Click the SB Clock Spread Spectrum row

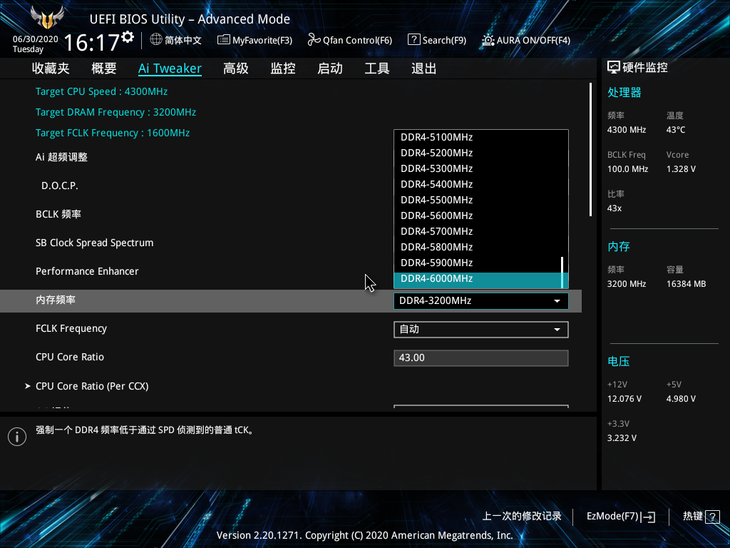click(x=95, y=243)
